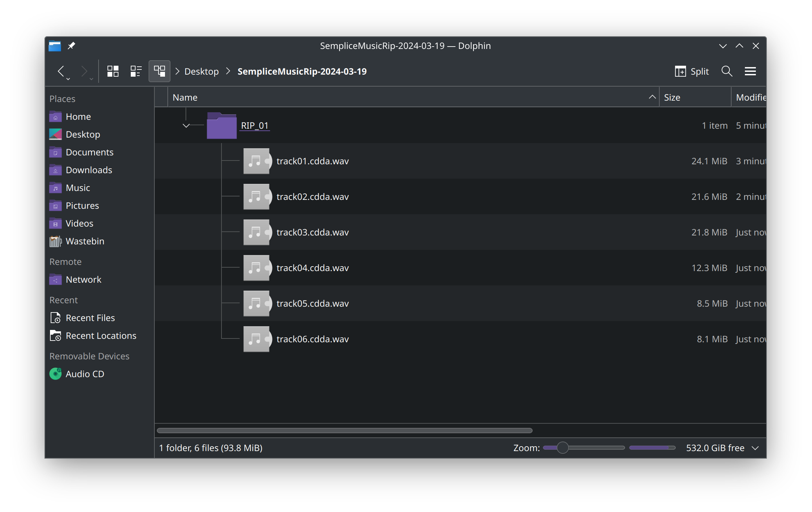Open the hamburger menu
812x512 pixels.
coord(750,71)
